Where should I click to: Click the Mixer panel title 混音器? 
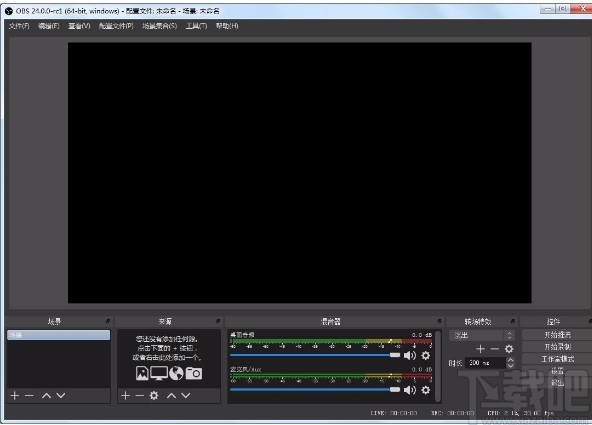tap(330, 321)
